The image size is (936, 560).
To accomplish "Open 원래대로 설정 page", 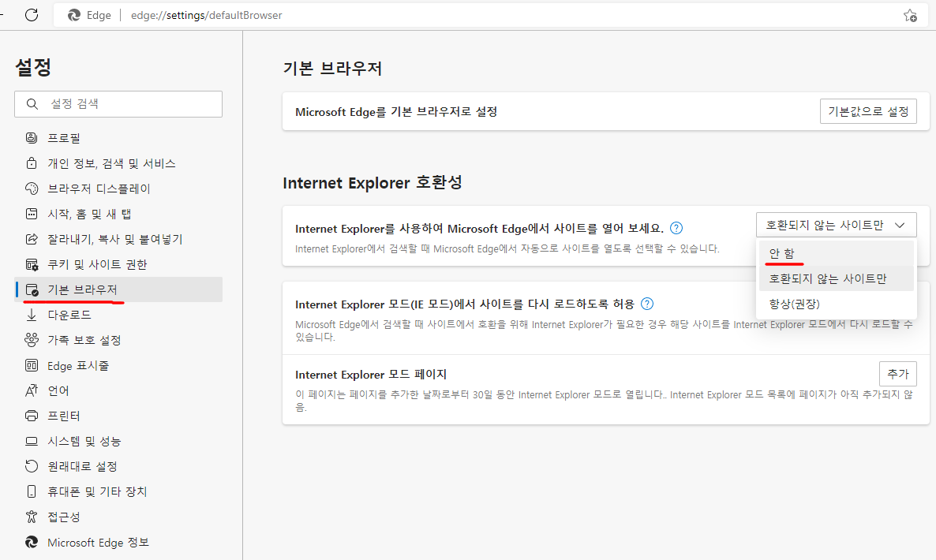I will (x=118, y=466).
